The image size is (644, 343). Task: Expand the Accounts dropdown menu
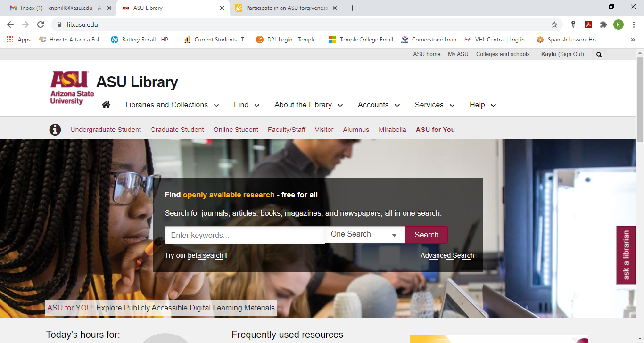tap(379, 105)
